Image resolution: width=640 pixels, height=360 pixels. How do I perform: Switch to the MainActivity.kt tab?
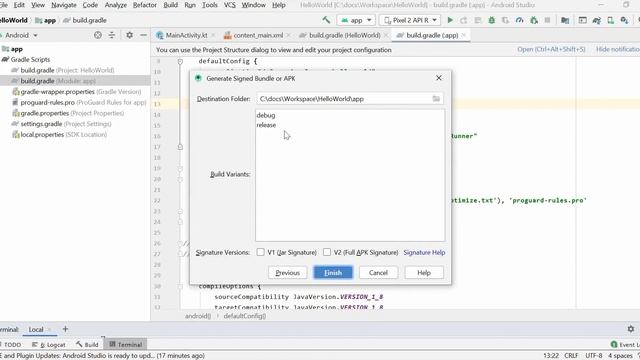(x=186, y=36)
